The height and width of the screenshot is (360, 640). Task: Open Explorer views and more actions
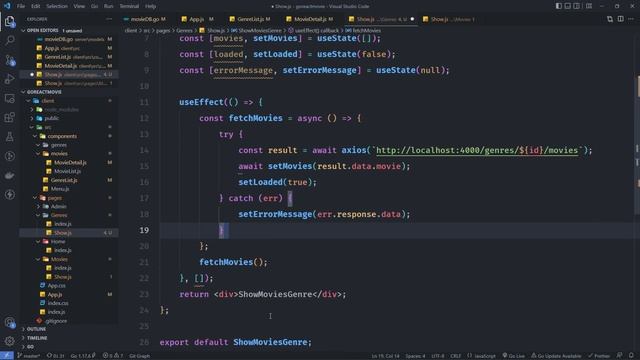pos(109,19)
